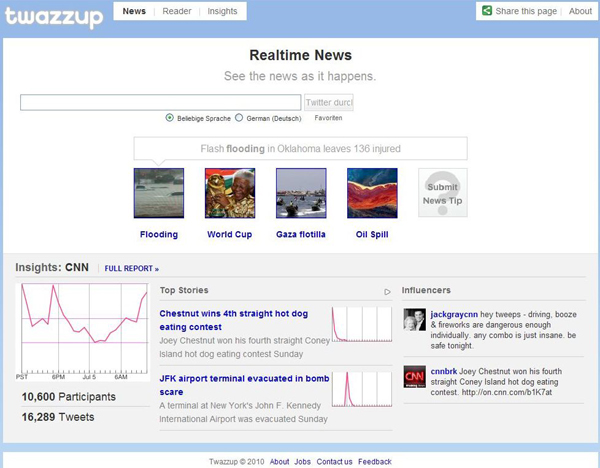Open the Feedback footer link

click(375, 461)
